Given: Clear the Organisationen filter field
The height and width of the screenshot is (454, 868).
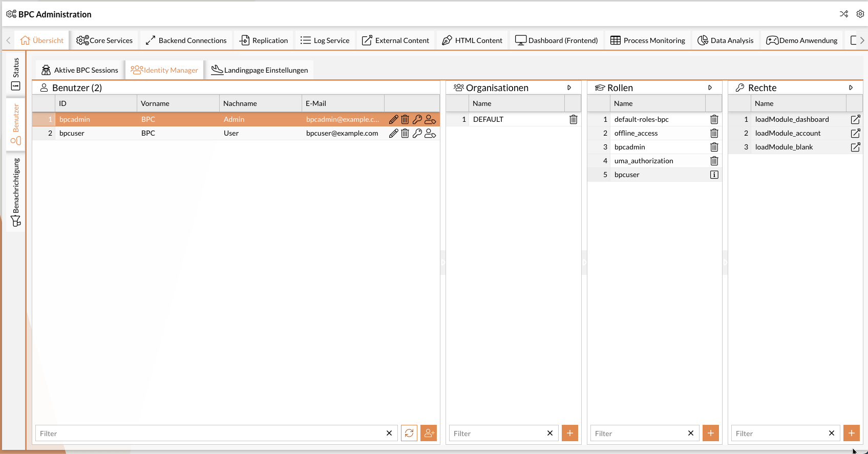Looking at the screenshot, I should coord(550,433).
